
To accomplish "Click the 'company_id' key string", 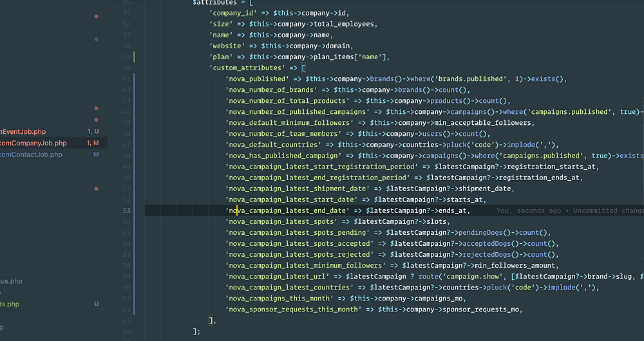I will pyautogui.click(x=233, y=13).
